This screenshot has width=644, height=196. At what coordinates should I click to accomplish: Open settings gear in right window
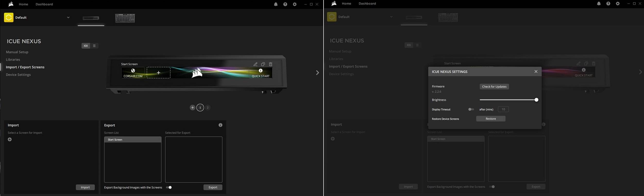click(618, 4)
